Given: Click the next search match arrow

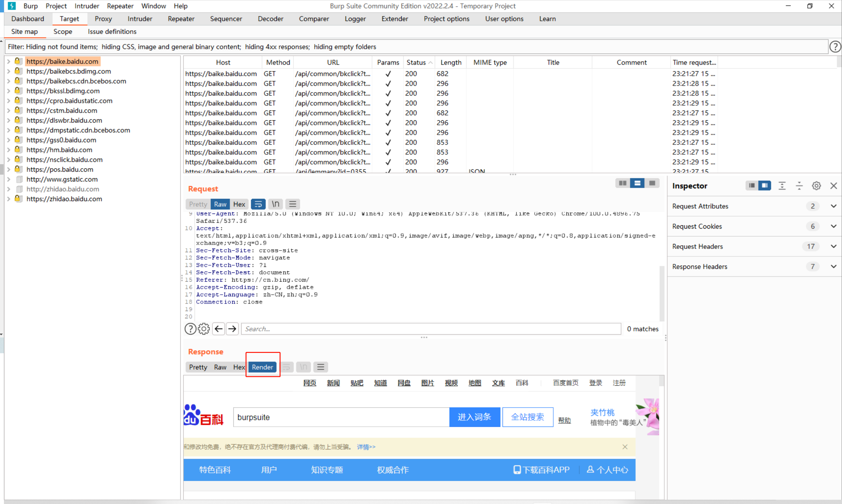Looking at the screenshot, I should pyautogui.click(x=232, y=329).
